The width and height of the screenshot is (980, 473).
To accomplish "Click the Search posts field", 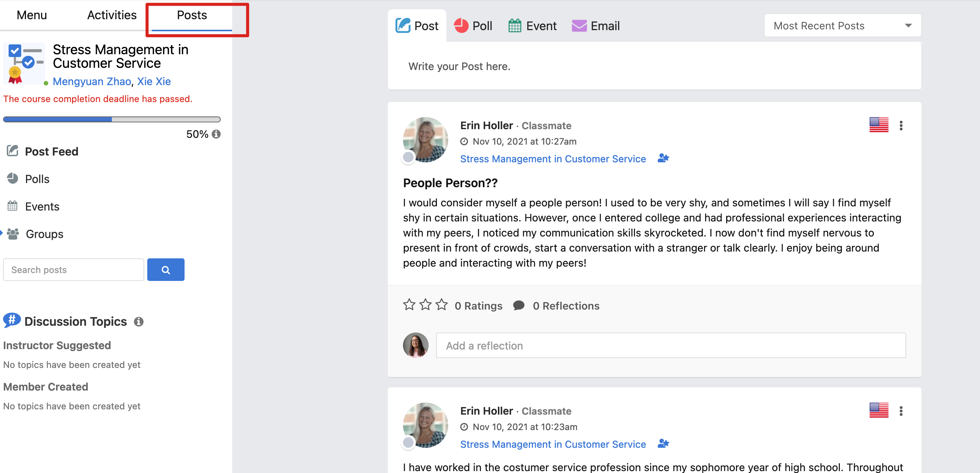I will point(73,270).
